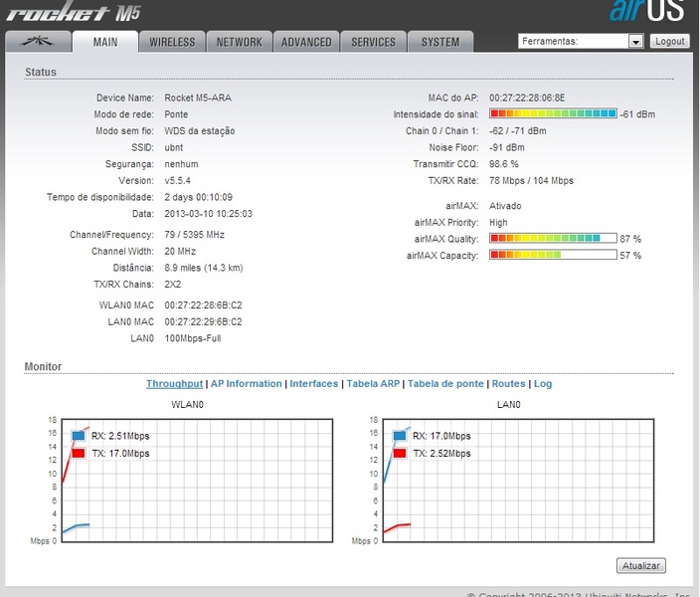
Task: Open the AP Information link
Action: coord(247,384)
